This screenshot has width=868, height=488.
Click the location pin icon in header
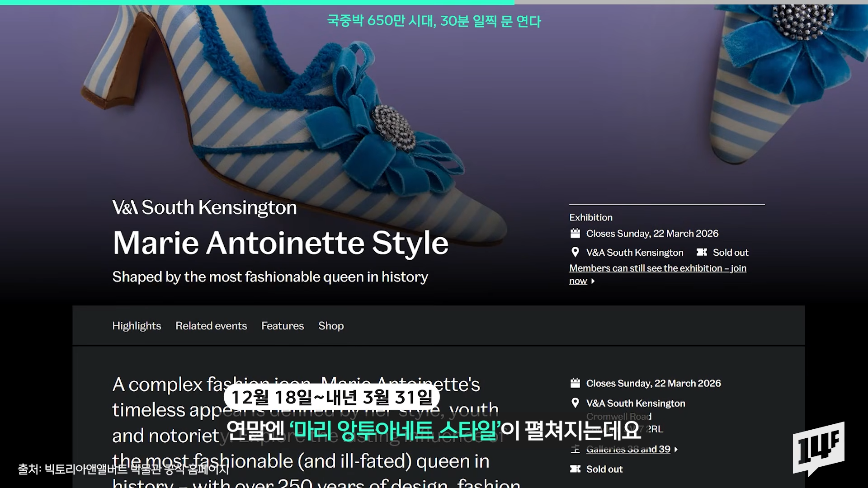pos(575,252)
